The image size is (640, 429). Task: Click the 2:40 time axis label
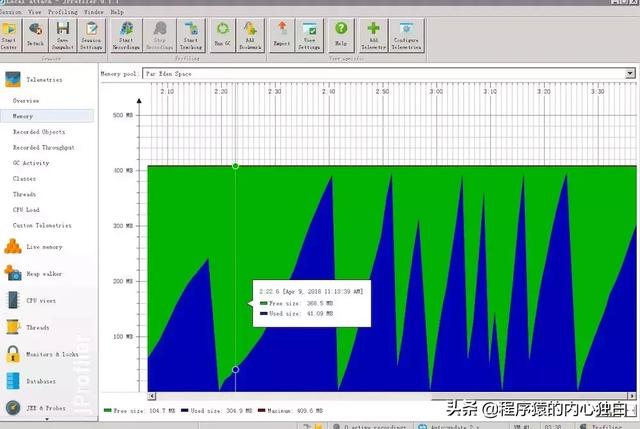pyautogui.click(x=328, y=91)
